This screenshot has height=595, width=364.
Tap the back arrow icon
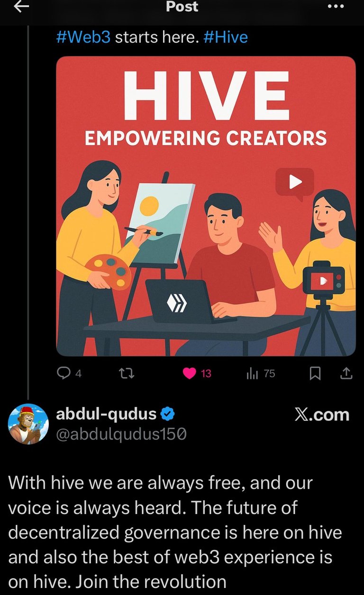click(x=21, y=6)
